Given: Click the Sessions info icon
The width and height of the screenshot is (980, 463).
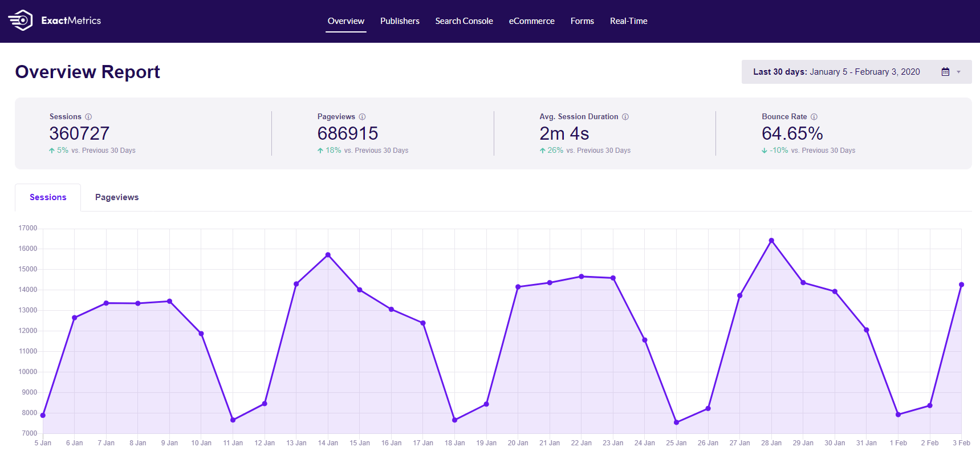Looking at the screenshot, I should pyautogui.click(x=88, y=117).
